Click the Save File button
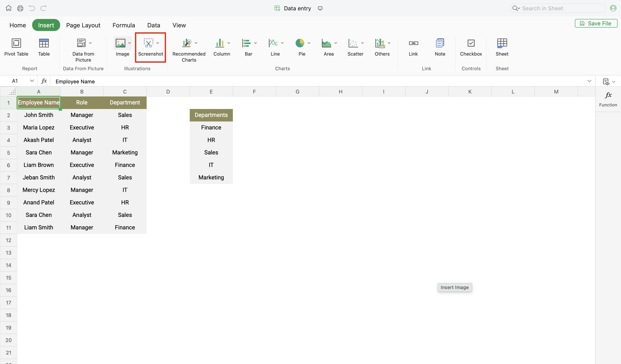Image resolution: width=621 pixels, height=364 pixels. pos(596,23)
